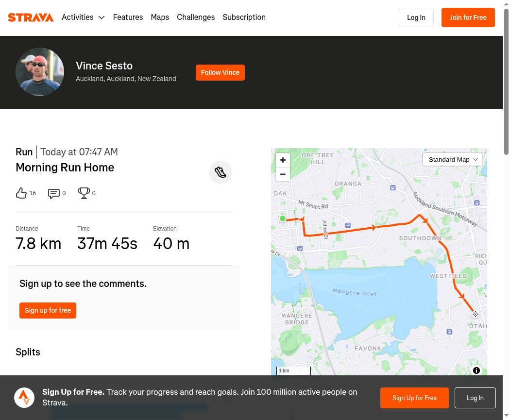Image resolution: width=510 pixels, height=420 pixels.
Task: Open comments via the speech bubble icon
Action: (53, 193)
